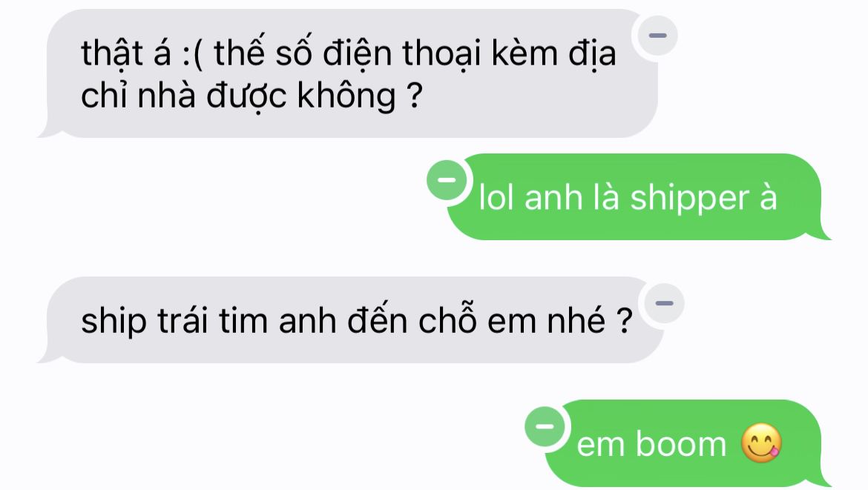Tap the minus icon on 'ship trái tim' message
This screenshot has width=868, height=490.
(664, 303)
